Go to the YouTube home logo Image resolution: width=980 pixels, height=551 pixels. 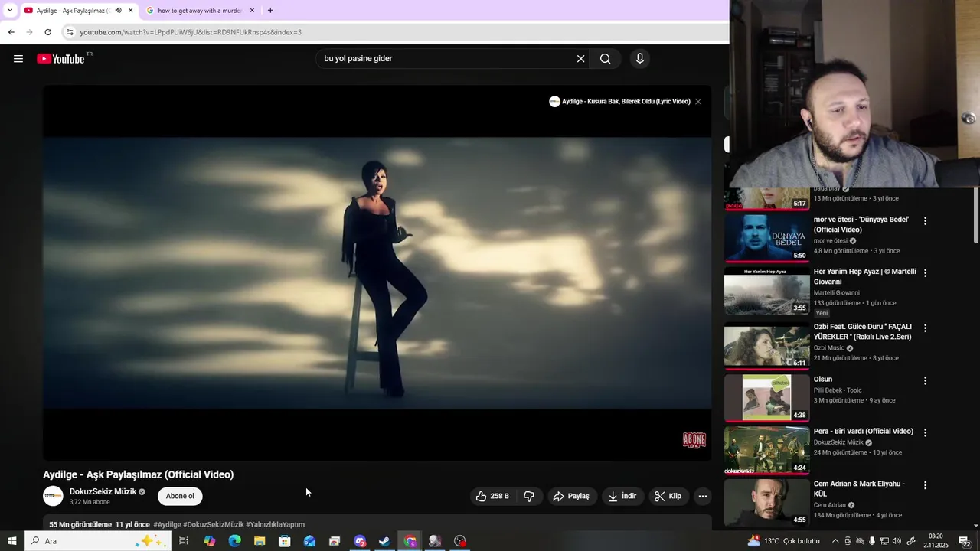60,59
